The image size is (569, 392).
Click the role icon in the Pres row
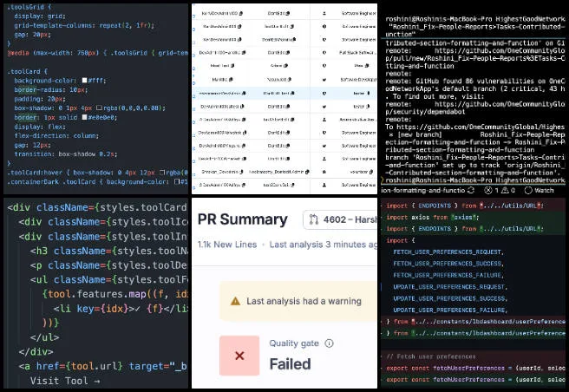click(324, 66)
